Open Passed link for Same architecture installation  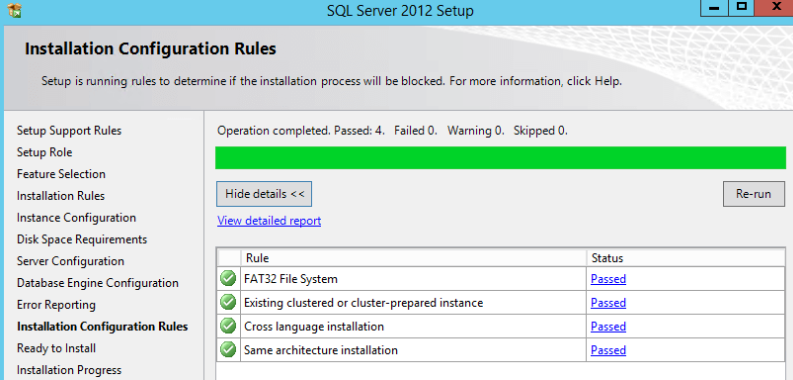pyautogui.click(x=608, y=350)
